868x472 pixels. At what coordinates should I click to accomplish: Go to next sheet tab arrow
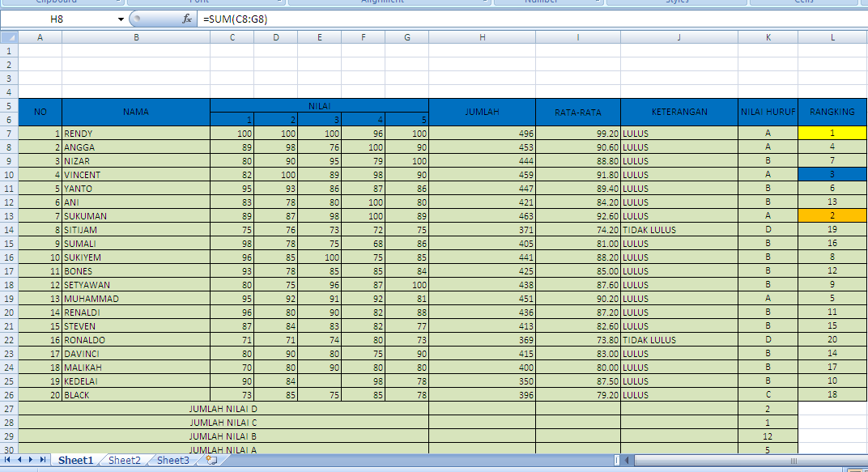(x=31, y=460)
